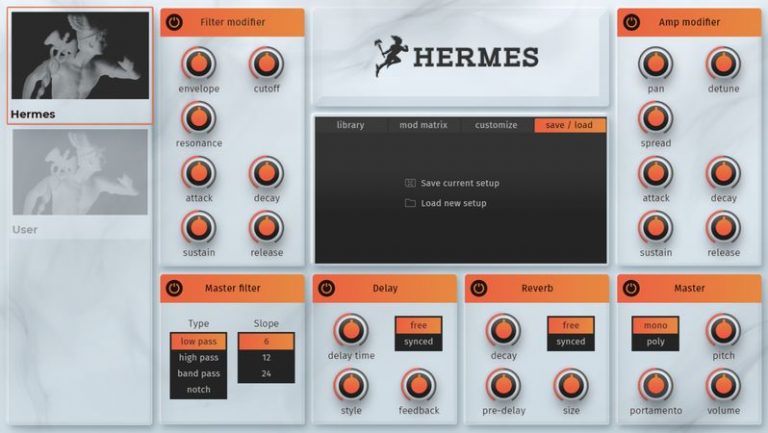The image size is (768, 433).
Task: Click the Save current setup icon
Action: [410, 183]
